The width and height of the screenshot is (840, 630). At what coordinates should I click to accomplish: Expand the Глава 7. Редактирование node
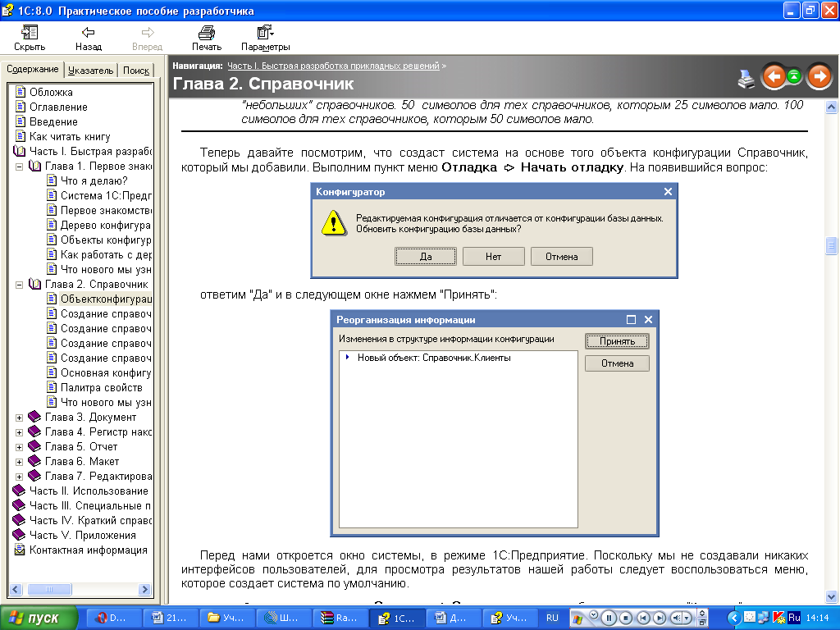(x=20, y=477)
